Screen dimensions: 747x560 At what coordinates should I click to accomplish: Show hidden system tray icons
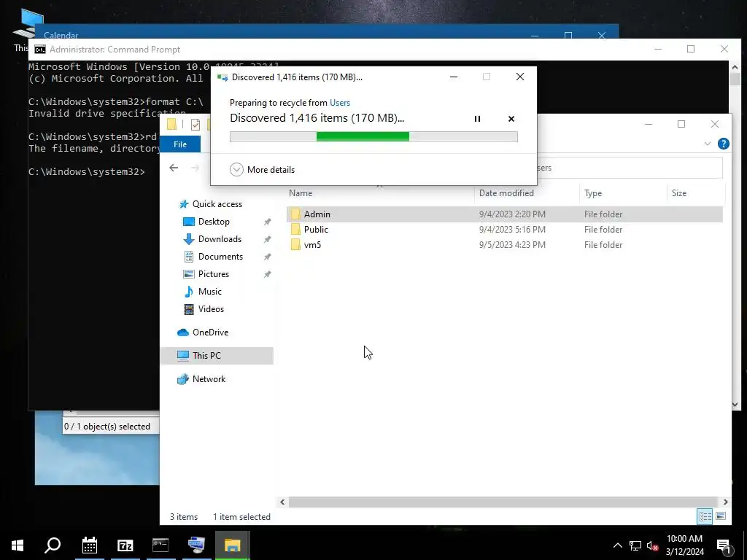coord(617,545)
